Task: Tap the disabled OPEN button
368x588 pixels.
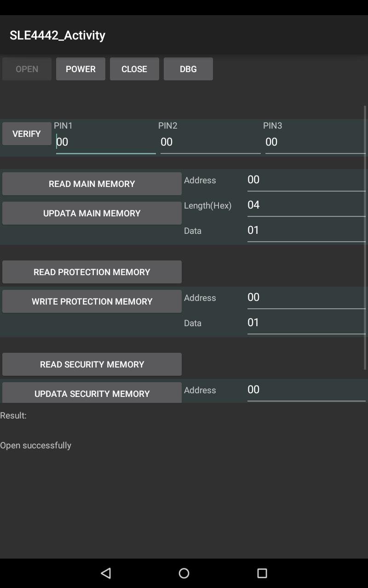Action: tap(26, 69)
